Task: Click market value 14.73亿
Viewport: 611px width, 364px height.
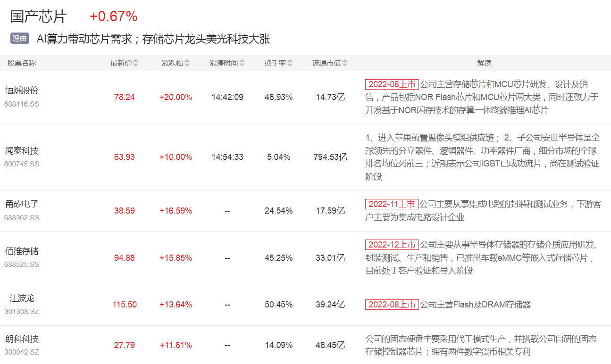Action: click(x=330, y=97)
